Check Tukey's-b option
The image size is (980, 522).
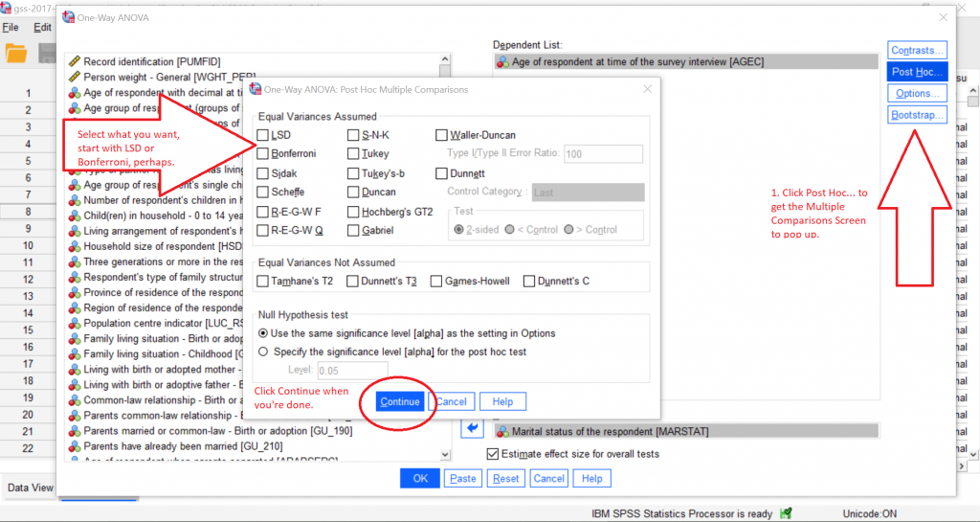point(353,173)
